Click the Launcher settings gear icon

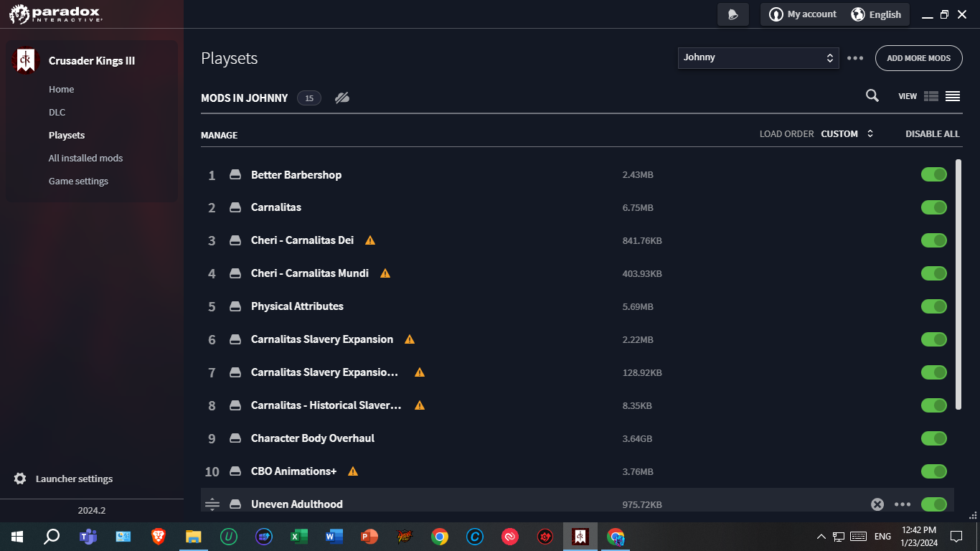pyautogui.click(x=20, y=479)
